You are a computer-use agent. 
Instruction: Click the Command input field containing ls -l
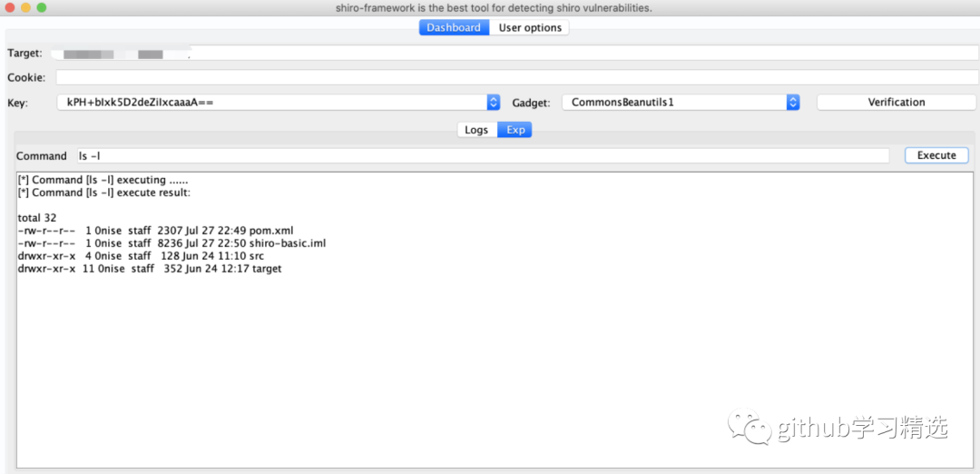click(x=481, y=155)
